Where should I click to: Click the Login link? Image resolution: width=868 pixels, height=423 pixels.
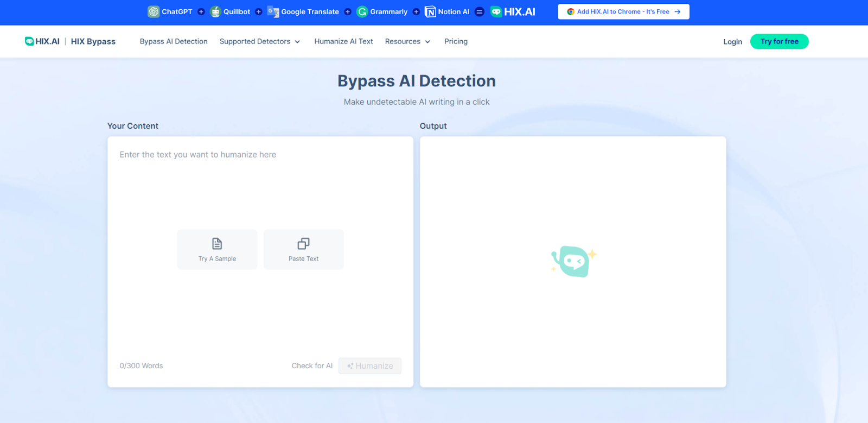(x=732, y=42)
